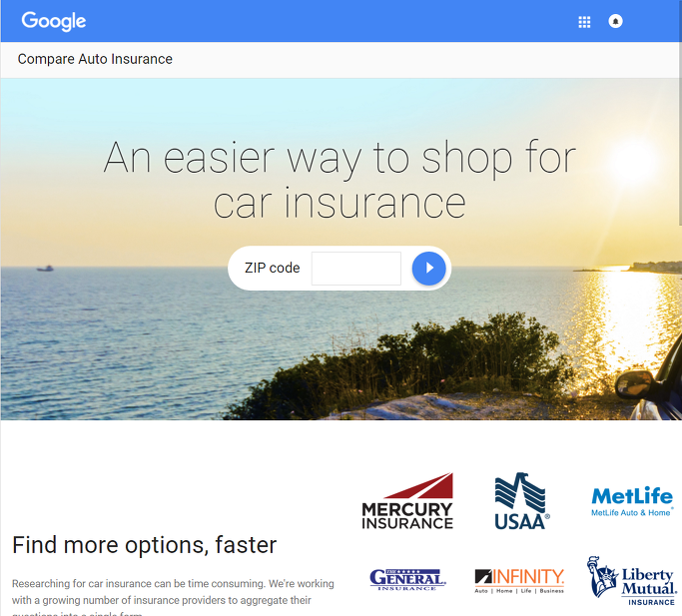Select the USAA logo

point(521,501)
